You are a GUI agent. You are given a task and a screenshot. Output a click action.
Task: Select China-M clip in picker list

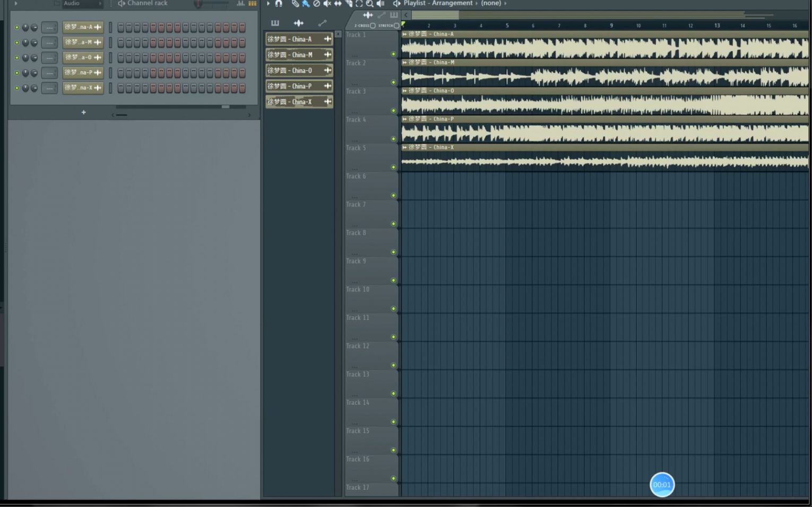[x=299, y=55]
